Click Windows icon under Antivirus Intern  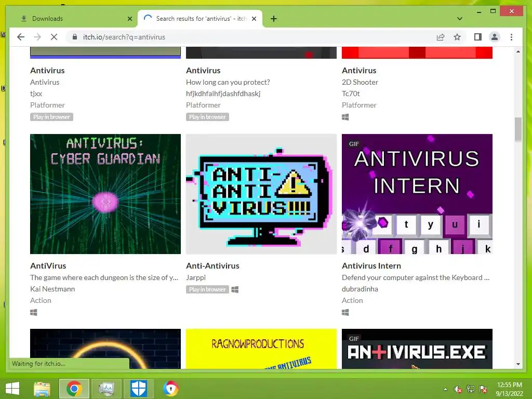coord(345,312)
